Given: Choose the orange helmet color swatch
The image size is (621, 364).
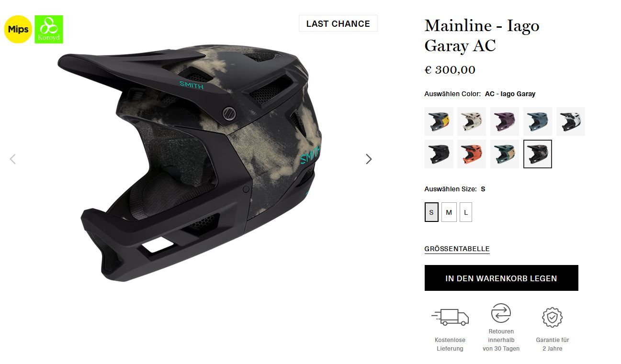Looking at the screenshot, I should click(x=472, y=154).
